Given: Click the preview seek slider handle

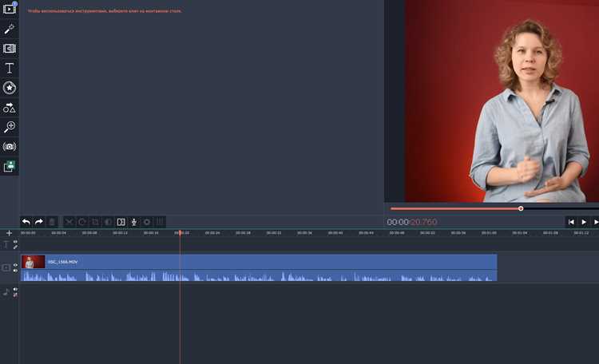Looking at the screenshot, I should (x=521, y=208).
